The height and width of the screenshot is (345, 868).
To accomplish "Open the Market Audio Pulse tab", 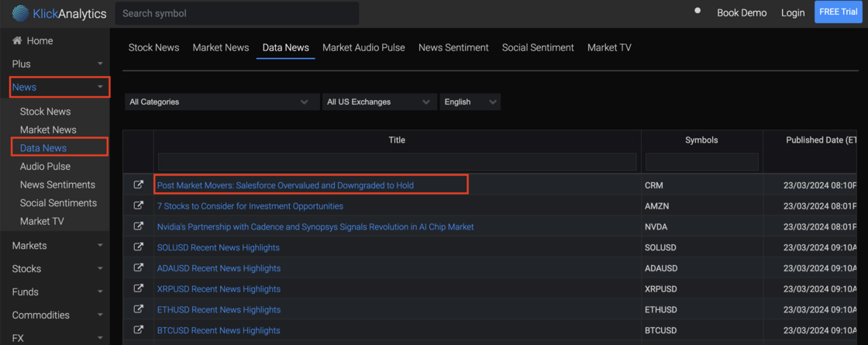I will [x=363, y=47].
